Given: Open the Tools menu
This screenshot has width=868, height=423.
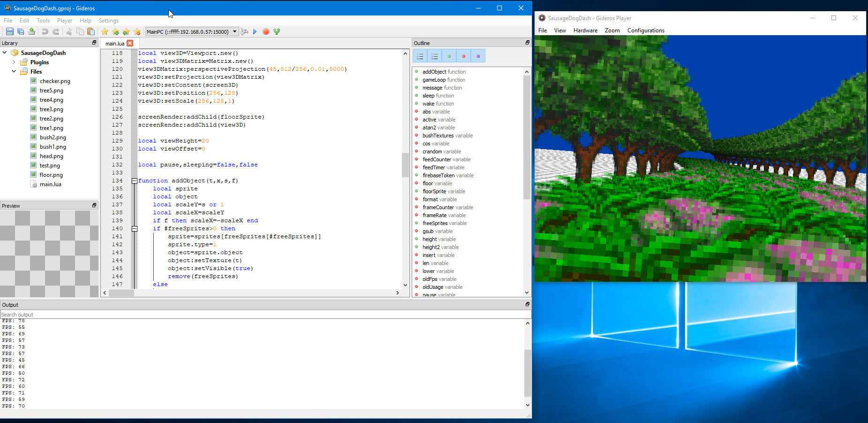Looking at the screenshot, I should click(43, 21).
